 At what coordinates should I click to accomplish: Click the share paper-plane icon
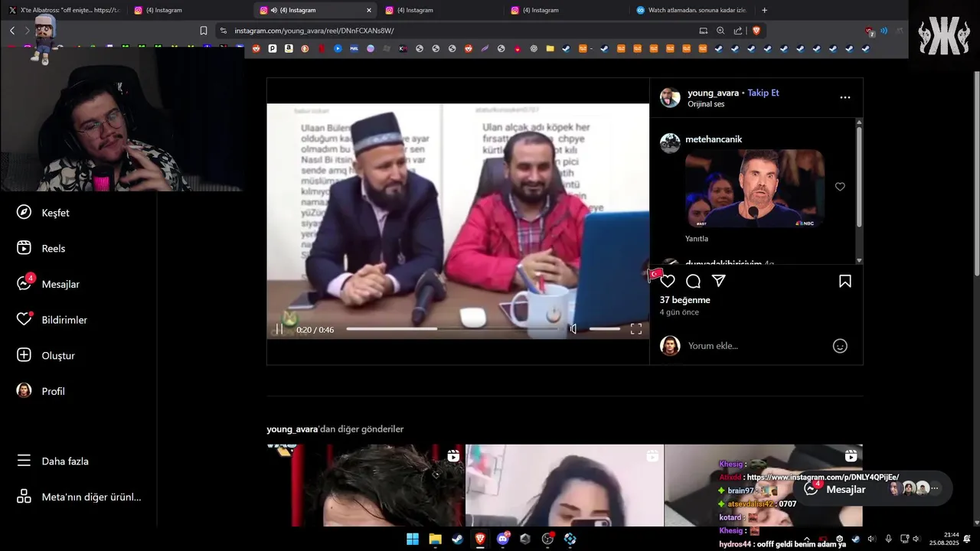coord(718,281)
